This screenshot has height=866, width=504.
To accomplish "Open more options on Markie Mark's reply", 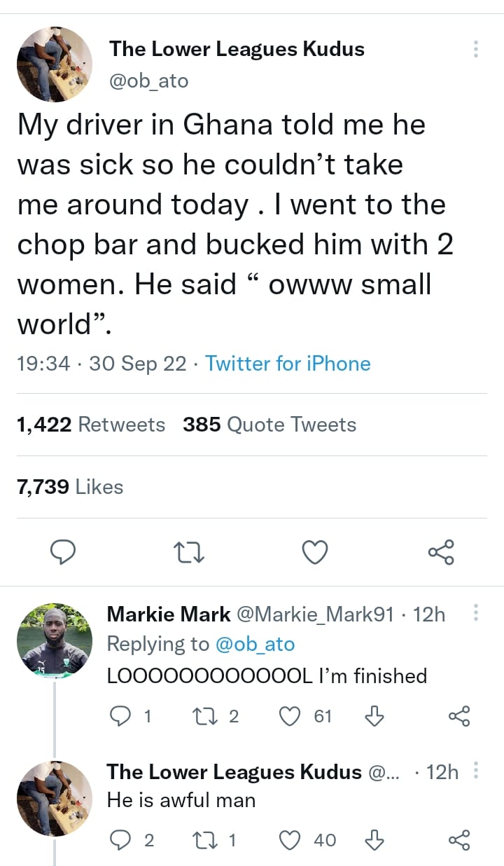I will click(x=476, y=613).
